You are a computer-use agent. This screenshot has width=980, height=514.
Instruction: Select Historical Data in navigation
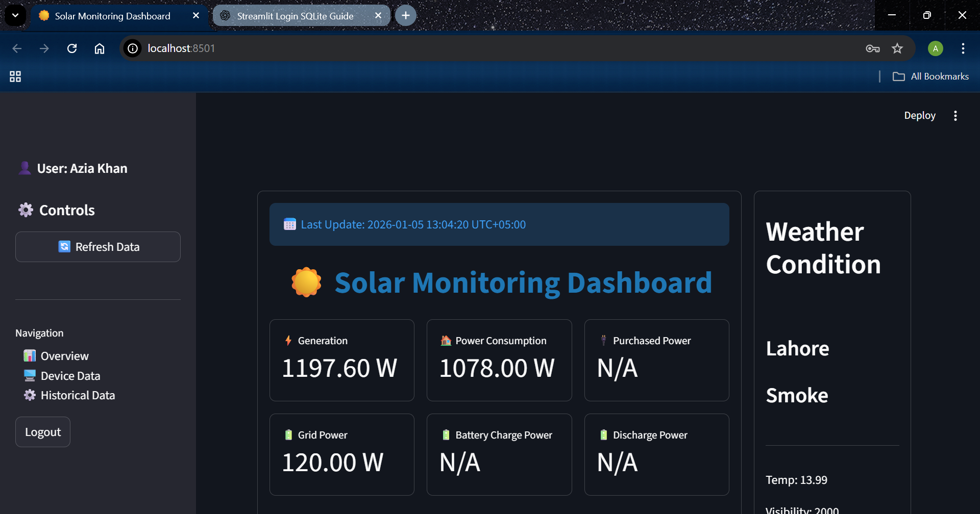point(78,395)
